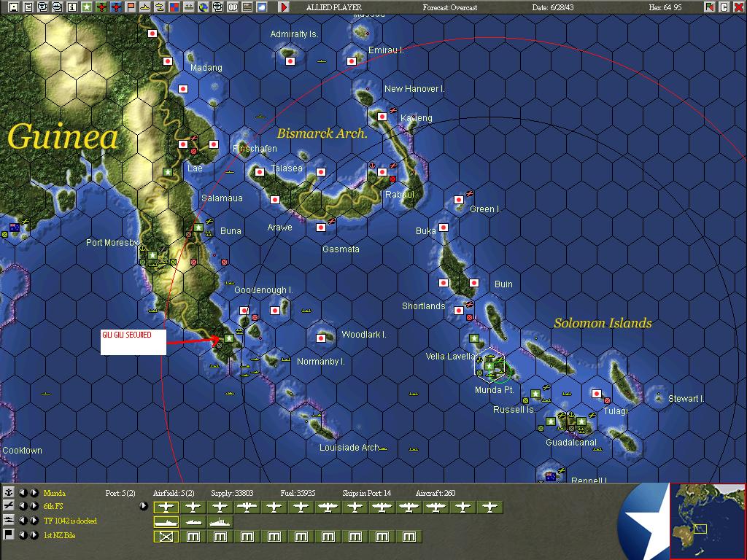The image size is (747, 560).
Task: Click the 'C' icon in top bar
Action: pyautogui.click(x=724, y=7)
